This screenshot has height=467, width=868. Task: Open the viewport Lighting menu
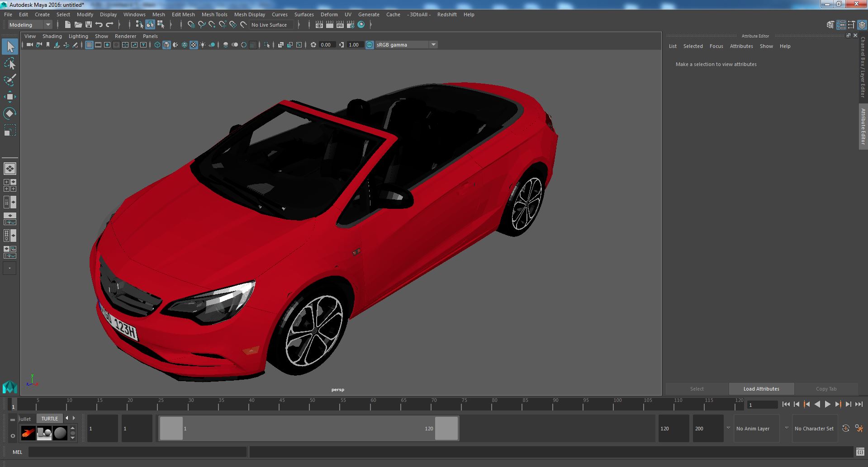(78, 36)
